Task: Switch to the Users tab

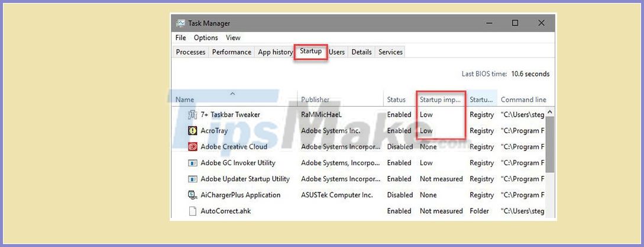Action: (336, 52)
